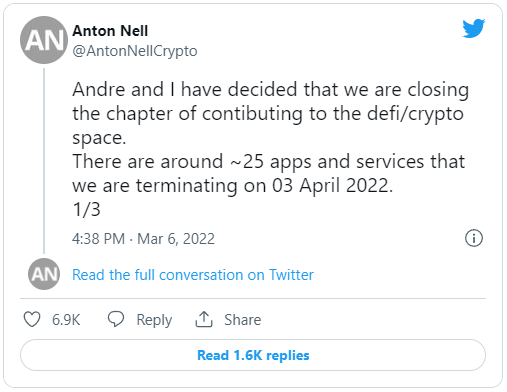Select the Share text label

243,320
